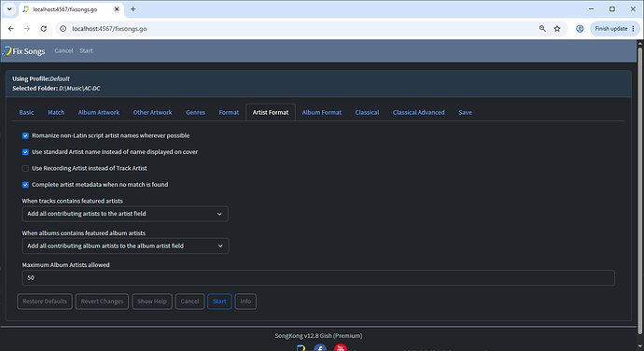This screenshot has height=351, width=644.
Task: Open the browser profile icon
Action: point(580,28)
